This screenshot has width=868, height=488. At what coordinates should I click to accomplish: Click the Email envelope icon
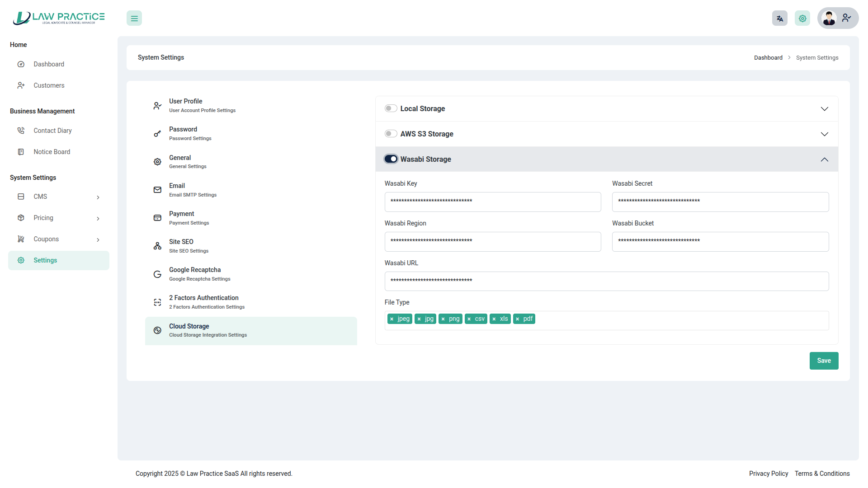pos(157,190)
